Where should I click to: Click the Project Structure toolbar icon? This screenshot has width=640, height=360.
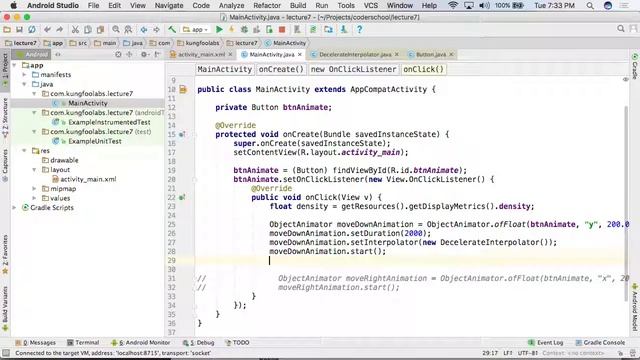(328, 29)
